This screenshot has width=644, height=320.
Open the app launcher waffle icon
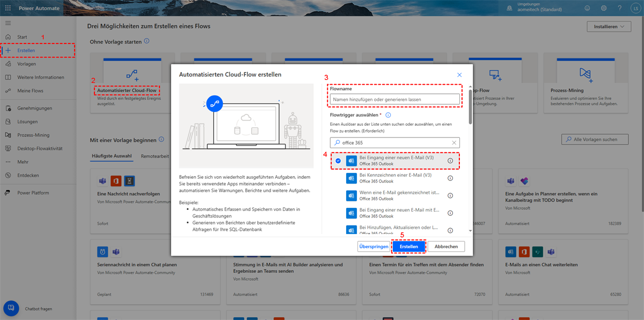click(8, 8)
